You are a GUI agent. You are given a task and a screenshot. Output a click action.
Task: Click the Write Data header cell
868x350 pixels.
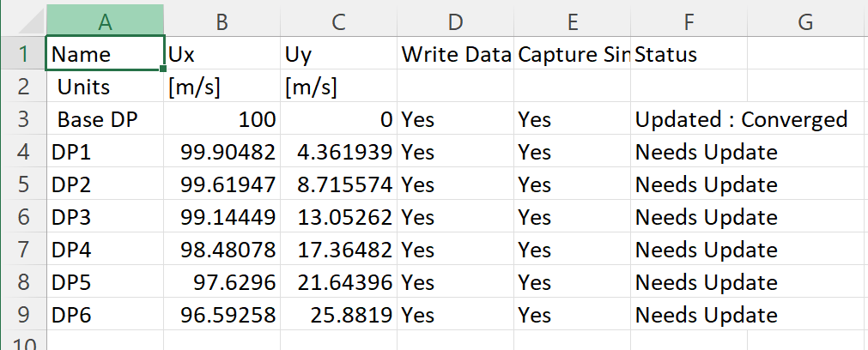point(455,54)
